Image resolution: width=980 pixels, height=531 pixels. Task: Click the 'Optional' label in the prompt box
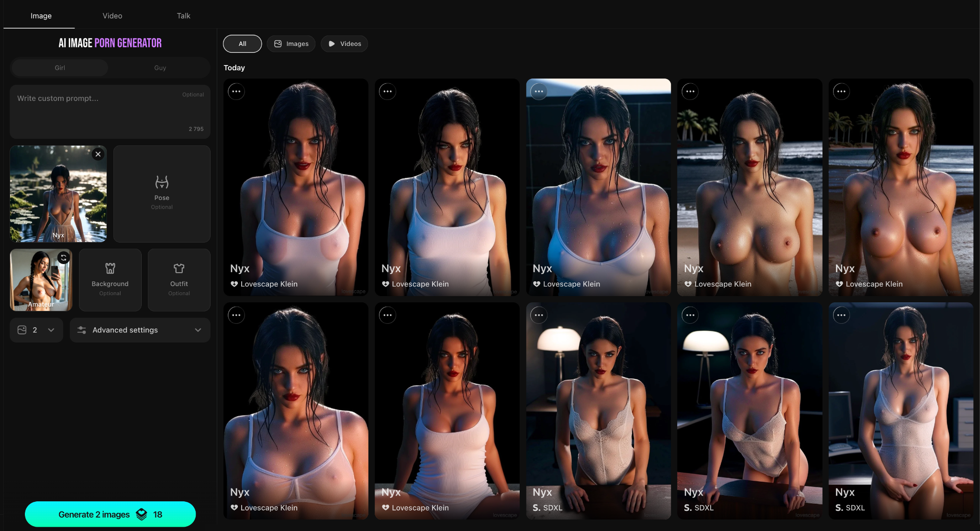pyautogui.click(x=193, y=95)
